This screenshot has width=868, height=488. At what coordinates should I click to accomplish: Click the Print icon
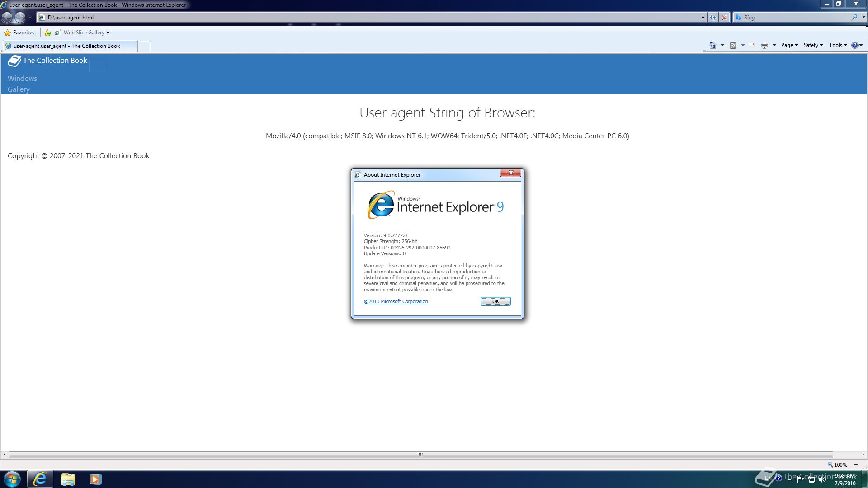764,45
